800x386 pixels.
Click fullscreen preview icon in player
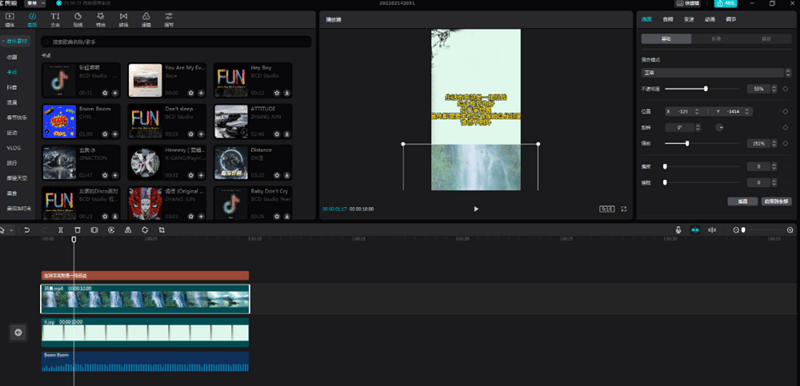pyautogui.click(x=623, y=209)
